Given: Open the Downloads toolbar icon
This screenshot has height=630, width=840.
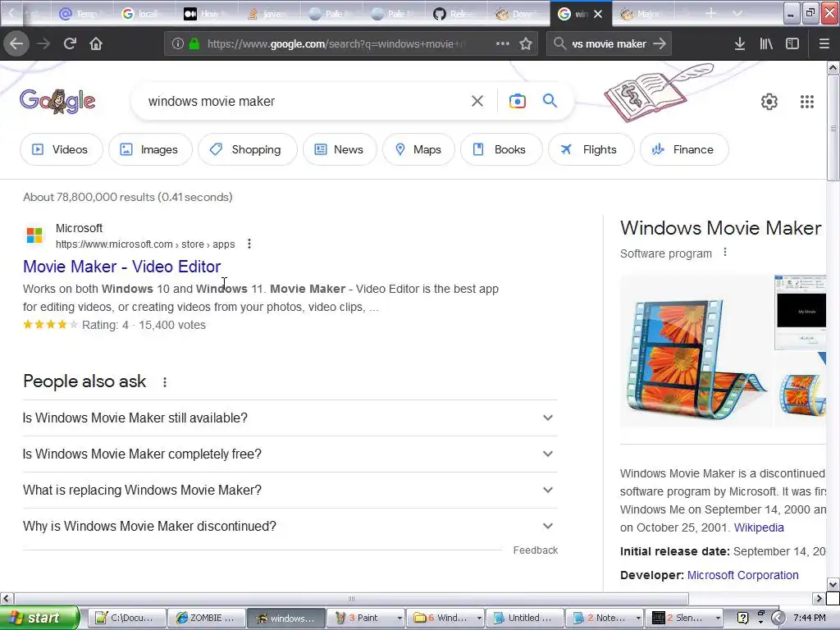Looking at the screenshot, I should click(740, 43).
